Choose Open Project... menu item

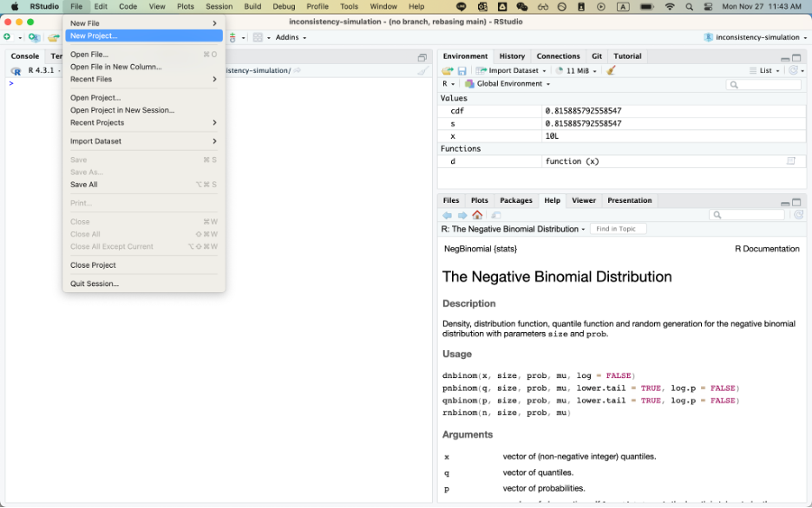click(143, 98)
